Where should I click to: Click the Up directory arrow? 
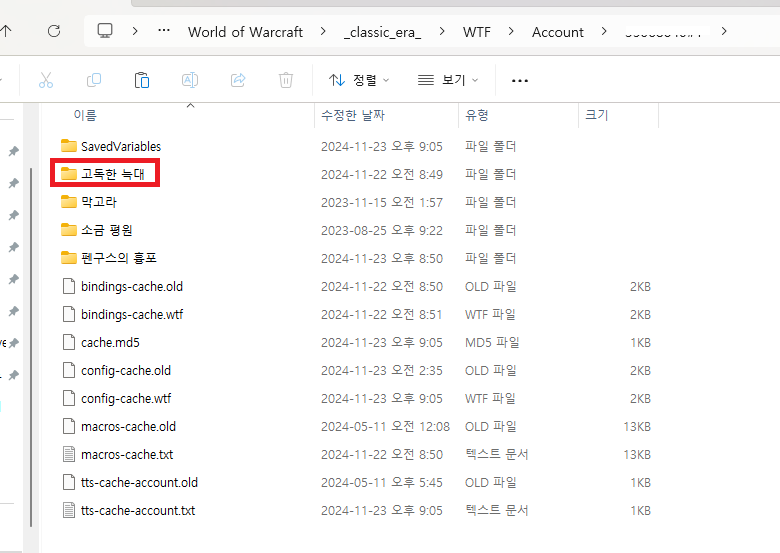click(5, 31)
